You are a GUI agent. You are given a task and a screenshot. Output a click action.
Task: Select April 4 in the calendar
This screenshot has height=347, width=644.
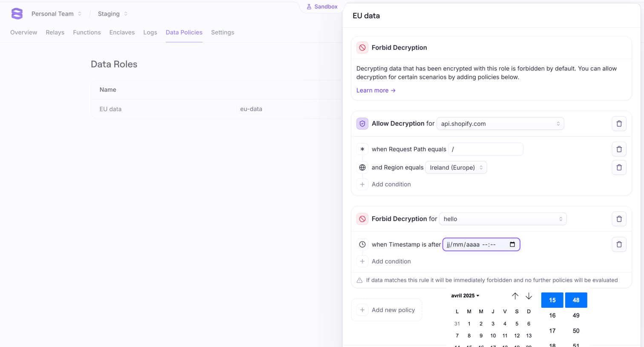click(x=505, y=324)
